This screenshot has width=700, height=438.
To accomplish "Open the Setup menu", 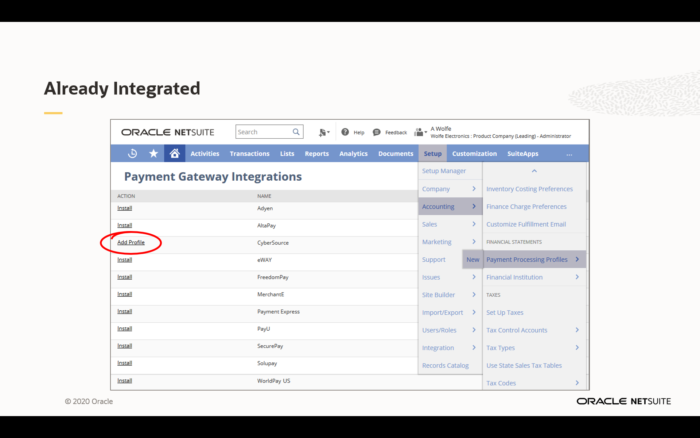I will 433,154.
